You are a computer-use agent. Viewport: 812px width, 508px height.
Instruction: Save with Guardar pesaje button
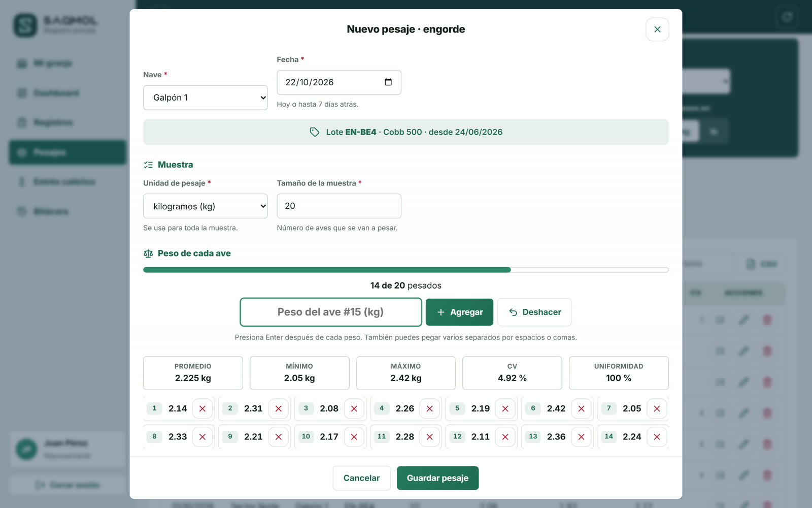coord(437,478)
